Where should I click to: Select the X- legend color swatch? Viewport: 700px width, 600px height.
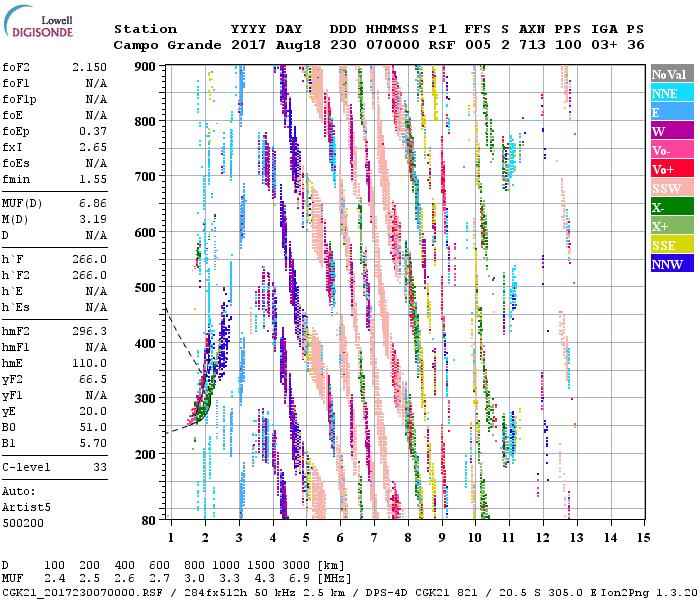click(x=672, y=207)
